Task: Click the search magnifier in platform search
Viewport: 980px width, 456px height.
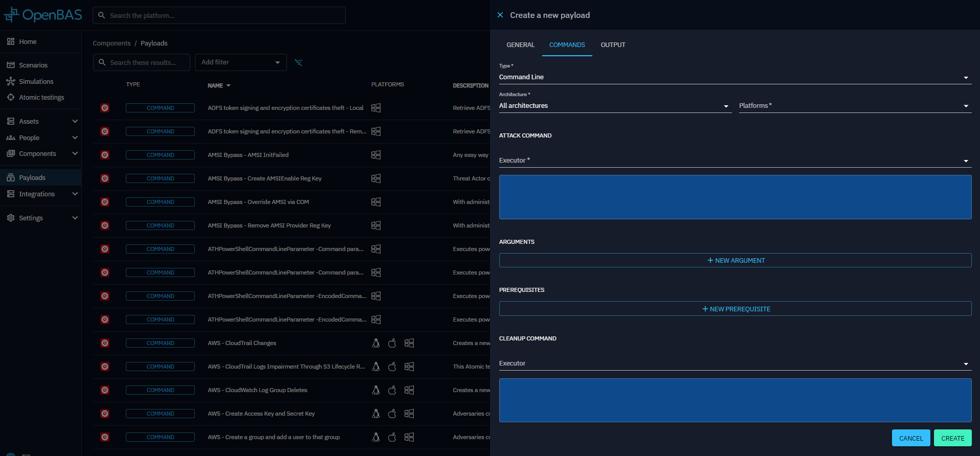Action: (x=102, y=15)
